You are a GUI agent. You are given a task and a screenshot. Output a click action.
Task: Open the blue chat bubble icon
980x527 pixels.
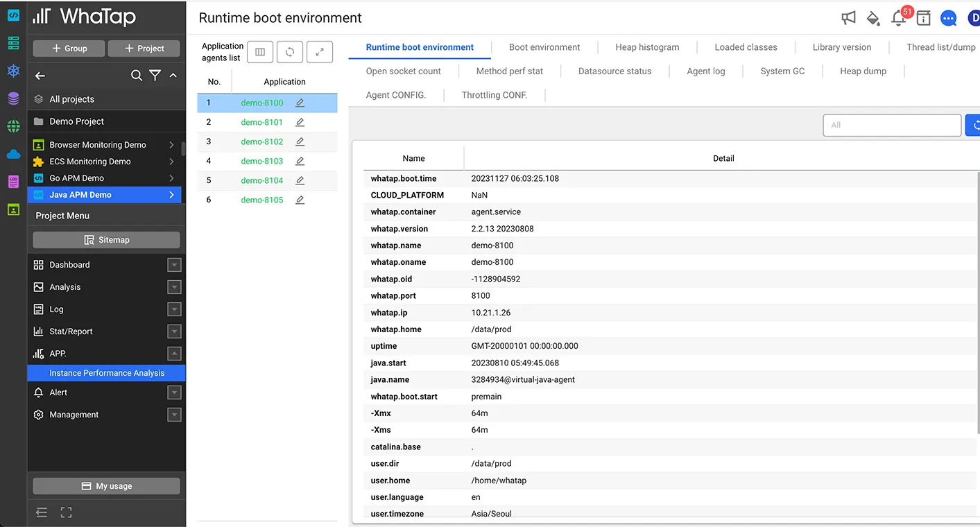(948, 18)
